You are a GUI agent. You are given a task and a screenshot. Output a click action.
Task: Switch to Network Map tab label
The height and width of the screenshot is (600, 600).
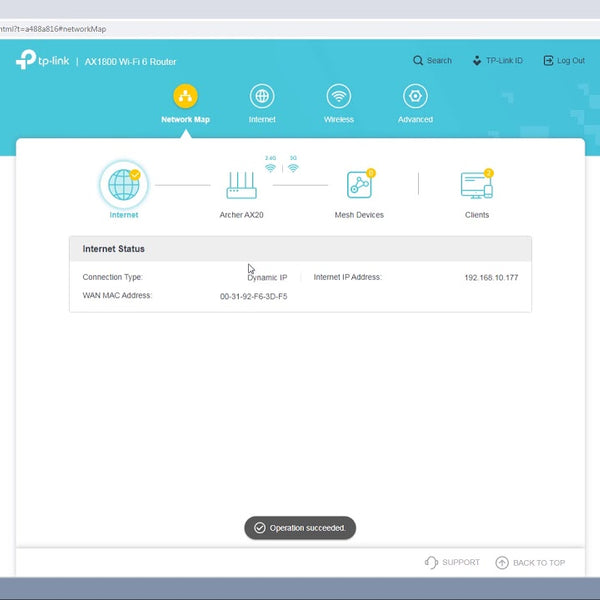[186, 119]
